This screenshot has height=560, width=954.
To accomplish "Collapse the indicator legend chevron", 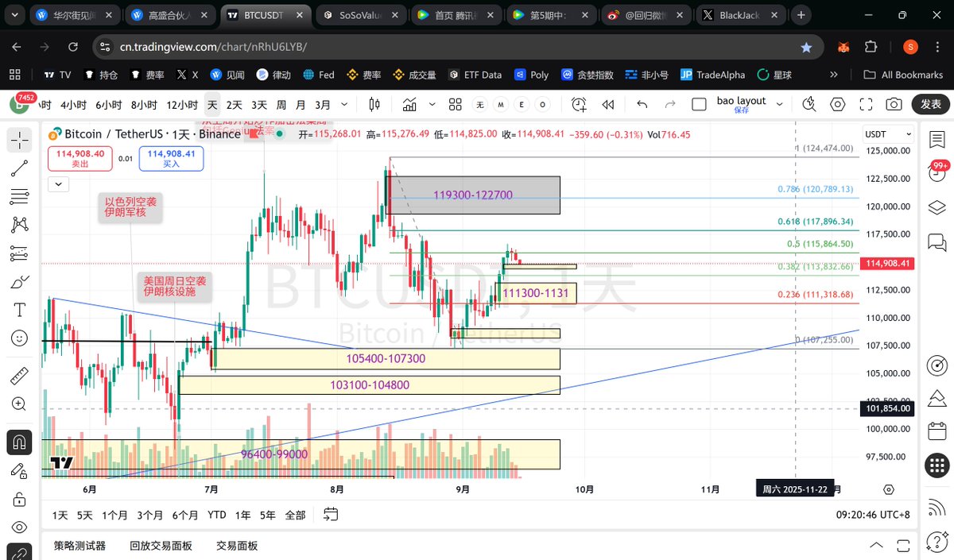I will click(x=58, y=184).
